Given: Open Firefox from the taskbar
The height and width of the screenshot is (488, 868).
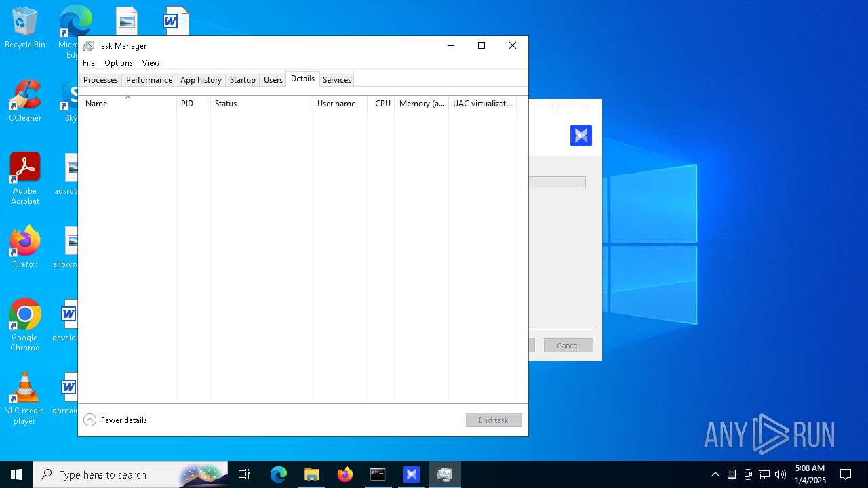Looking at the screenshot, I should point(344,474).
